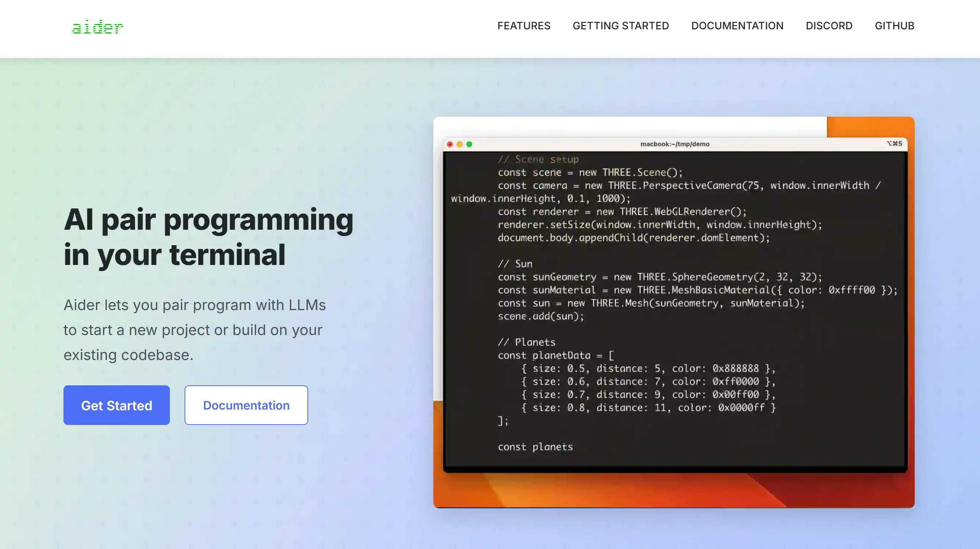The image size is (980, 549).
Task: Click the blue Get Started button
Action: (116, 405)
